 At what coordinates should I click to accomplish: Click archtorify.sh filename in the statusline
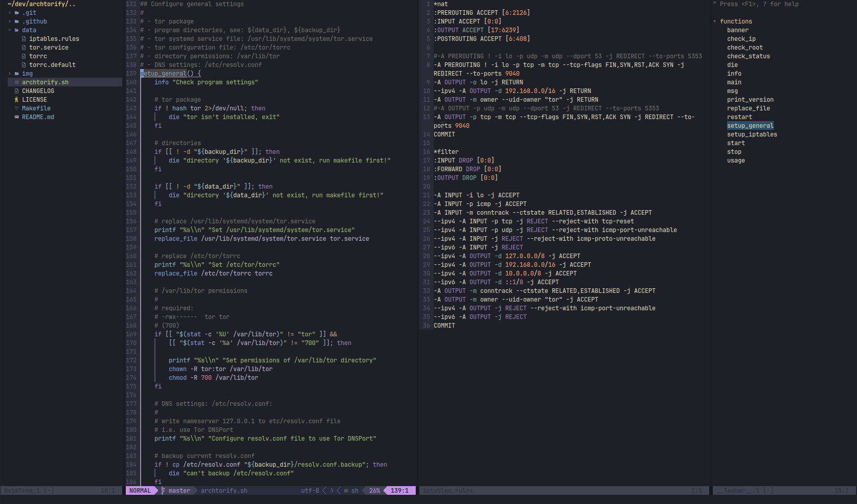[x=224, y=491]
